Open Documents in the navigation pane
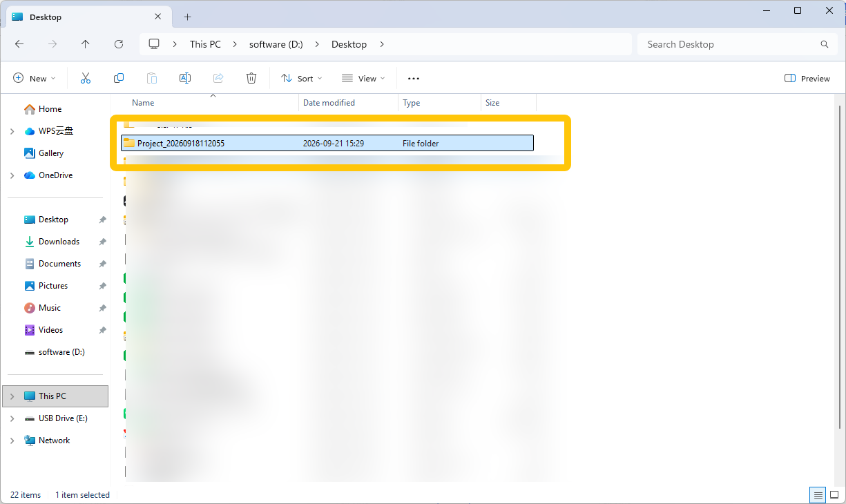The height and width of the screenshot is (504, 846). tap(52, 264)
